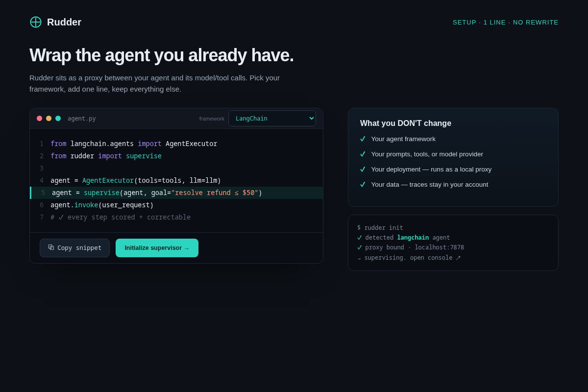Click '$ rudder init' terminal line
Screen dimensions: 588x392
pos(380,228)
